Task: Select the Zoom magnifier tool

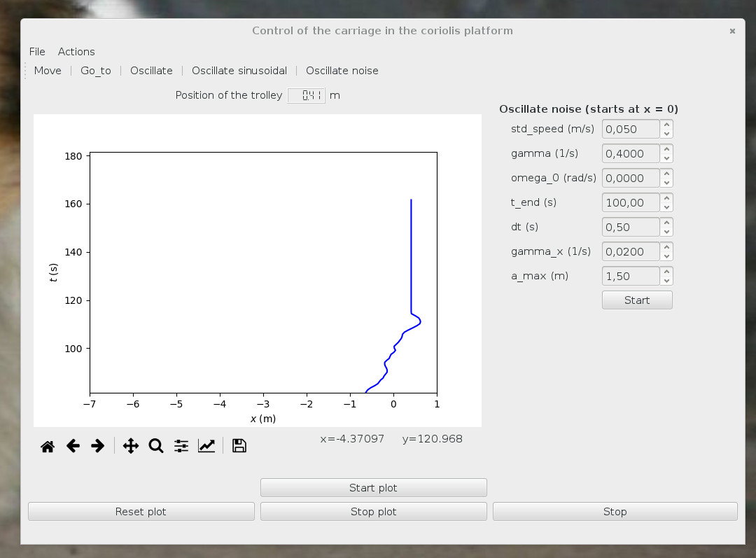Action: 156,446
